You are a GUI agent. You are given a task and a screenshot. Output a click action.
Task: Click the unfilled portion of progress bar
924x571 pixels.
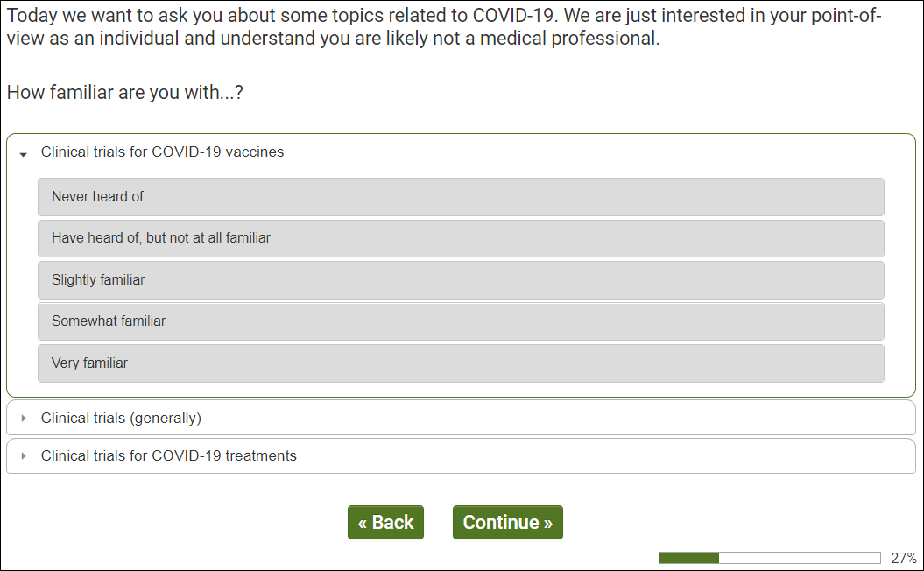coord(799,558)
